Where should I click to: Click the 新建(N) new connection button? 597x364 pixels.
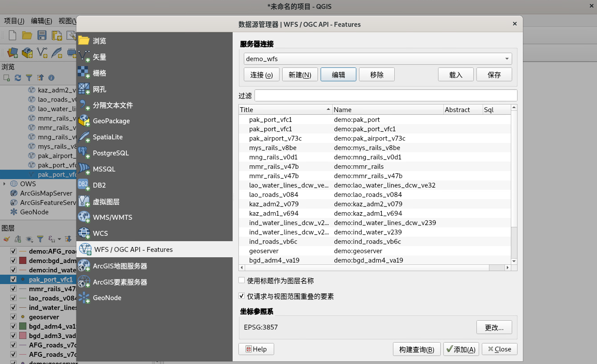point(300,75)
